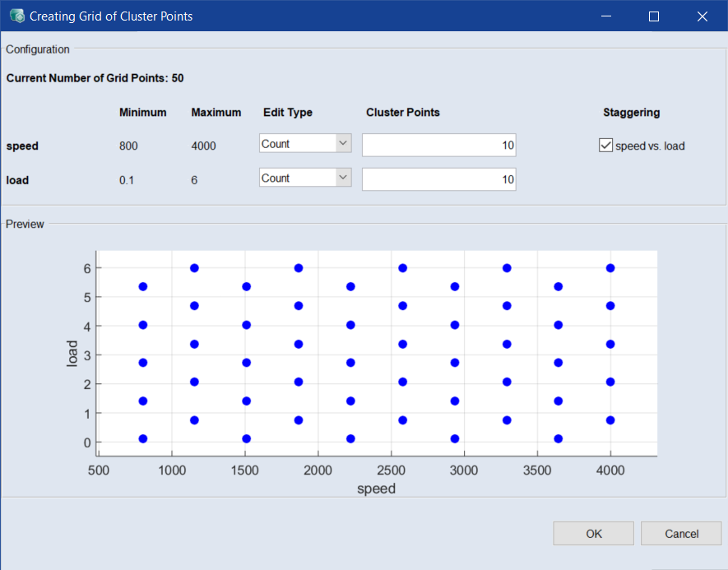The height and width of the screenshot is (570, 728).
Task: Select the load Maximum value 6
Action: pyautogui.click(x=194, y=180)
